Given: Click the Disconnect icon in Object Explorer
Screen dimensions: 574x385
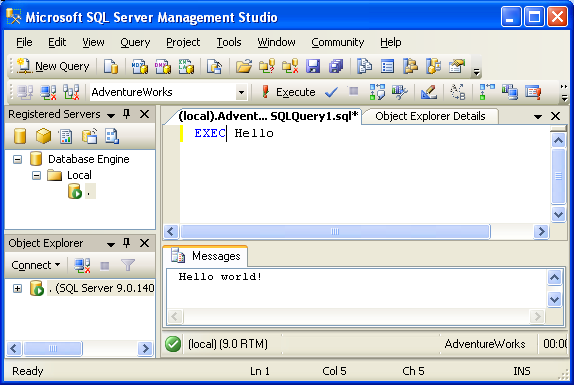Looking at the screenshot, I should 82,265.
